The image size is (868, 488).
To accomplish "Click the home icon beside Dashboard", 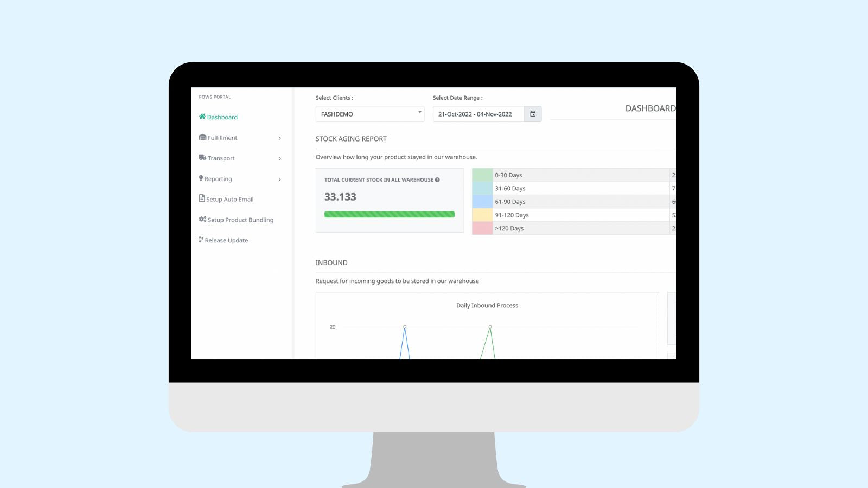I will [x=201, y=117].
